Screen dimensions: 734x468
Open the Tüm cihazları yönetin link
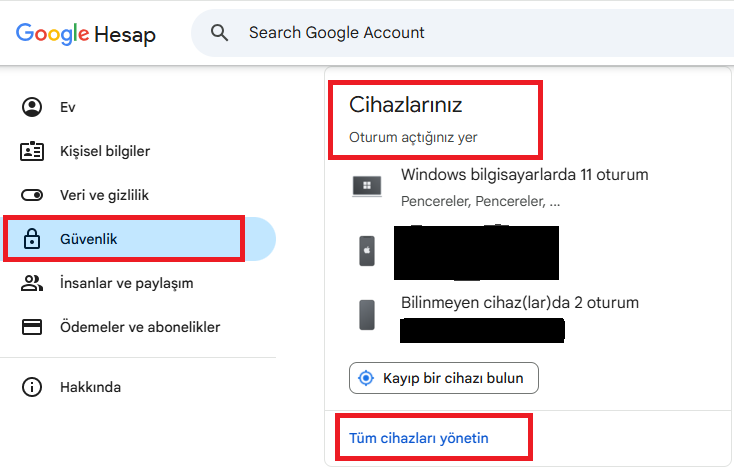coord(419,438)
